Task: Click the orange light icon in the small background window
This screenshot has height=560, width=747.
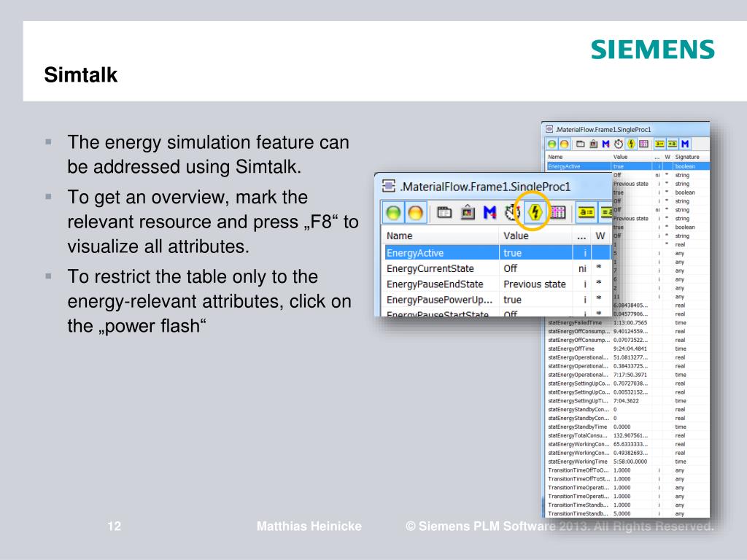Action: [x=564, y=144]
